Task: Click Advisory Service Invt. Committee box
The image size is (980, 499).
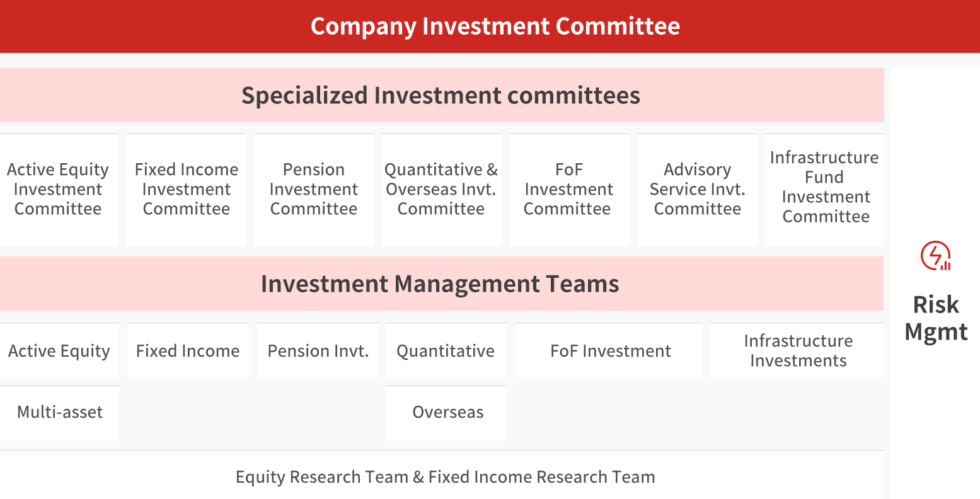Action: 697,189
